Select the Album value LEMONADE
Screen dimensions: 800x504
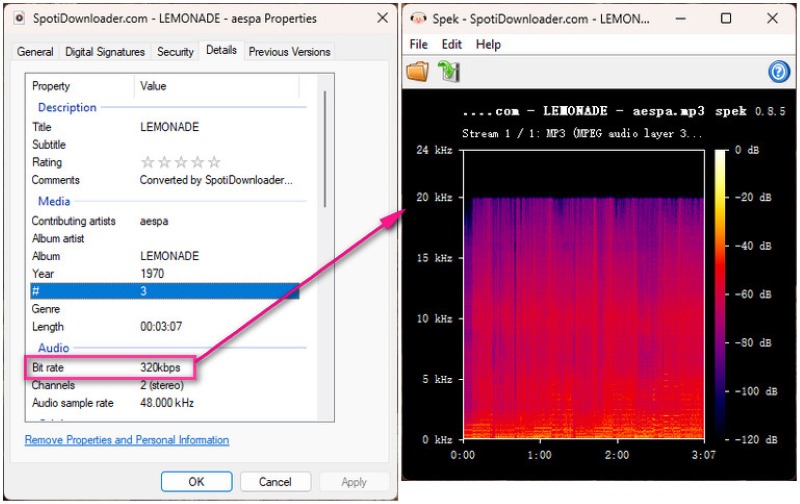tap(169, 256)
